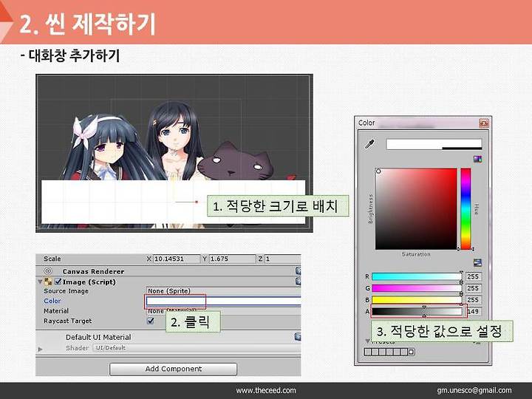Viewport: 532px width, 399px height.
Task: Disable the Image (Script) component checkbox
Action: tap(58, 282)
